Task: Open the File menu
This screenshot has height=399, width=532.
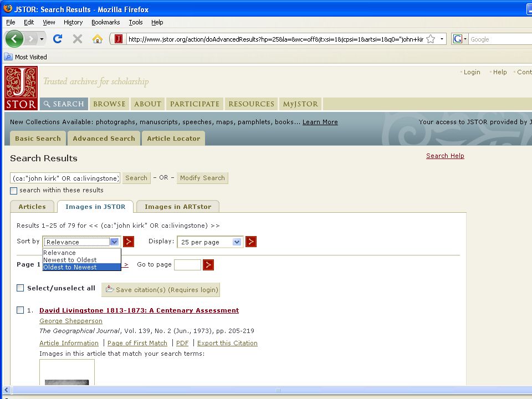Action: tap(11, 22)
